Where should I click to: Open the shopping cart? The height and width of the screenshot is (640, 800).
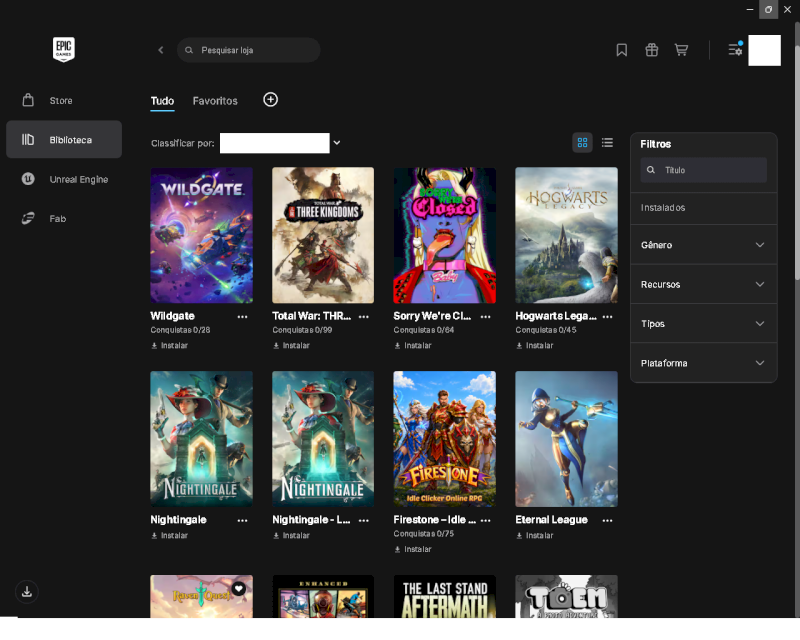(681, 50)
